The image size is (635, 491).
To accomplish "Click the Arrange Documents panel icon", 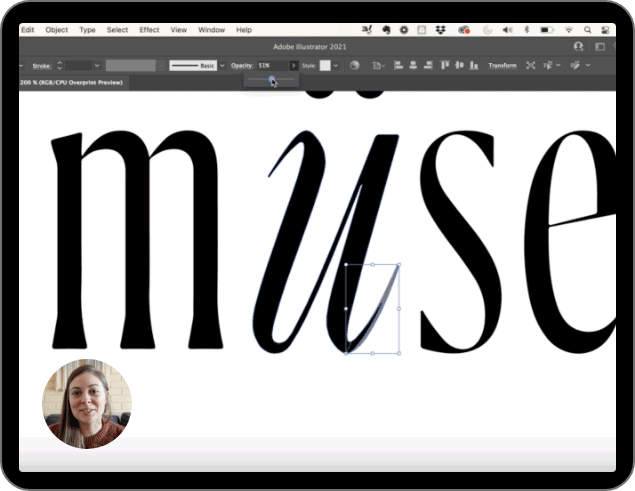I will pyautogui.click(x=600, y=47).
